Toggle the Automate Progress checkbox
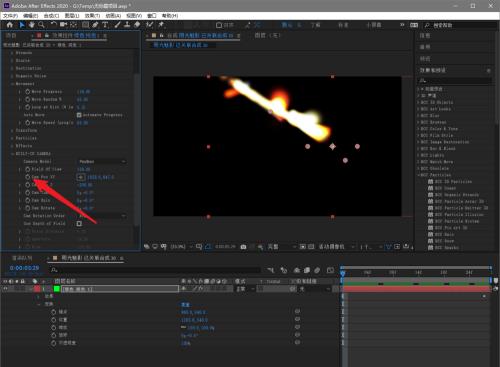Viewport: 500px width, 367px height. tap(79, 115)
